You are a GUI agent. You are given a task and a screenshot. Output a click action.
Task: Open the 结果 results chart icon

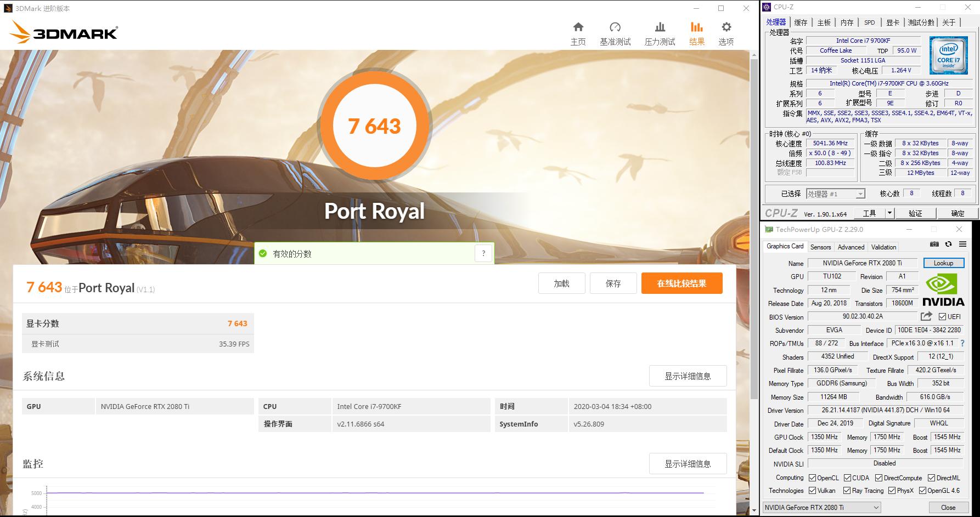coord(696,27)
